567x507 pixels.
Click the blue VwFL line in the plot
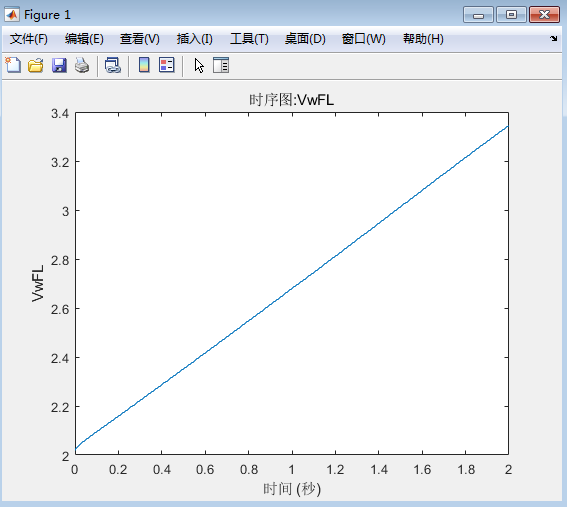coord(291,288)
